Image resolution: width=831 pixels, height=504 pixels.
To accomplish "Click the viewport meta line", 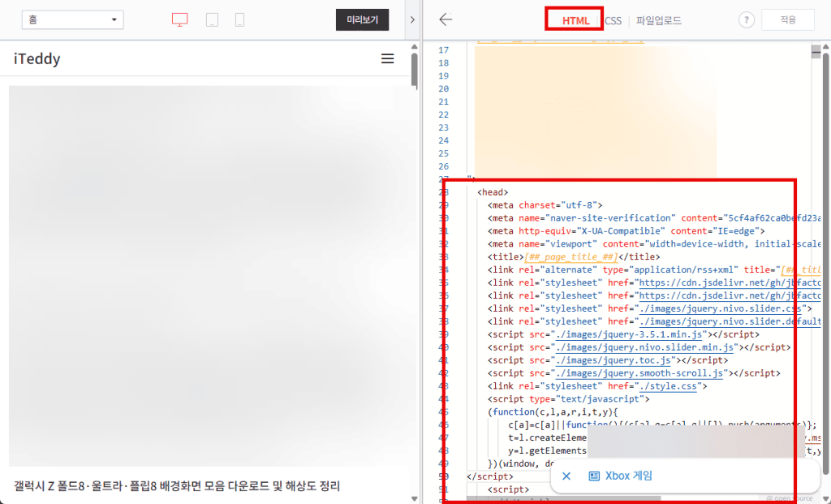I will (x=655, y=243).
